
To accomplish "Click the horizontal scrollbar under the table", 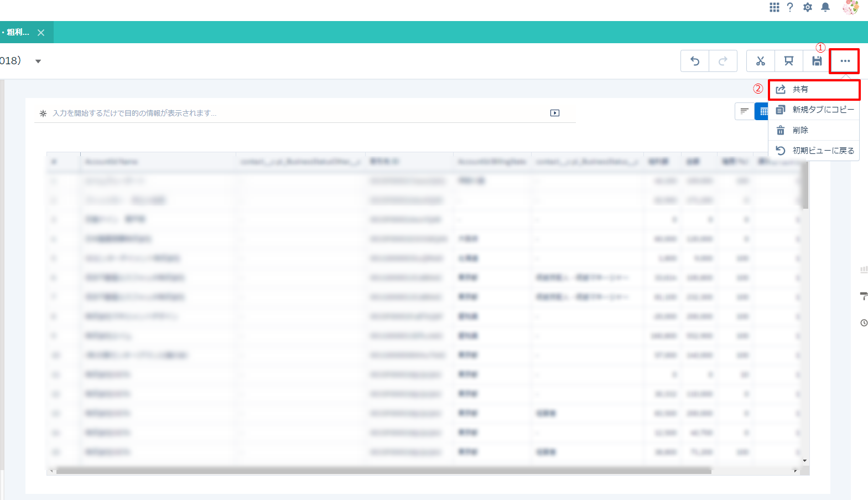I will (383, 471).
